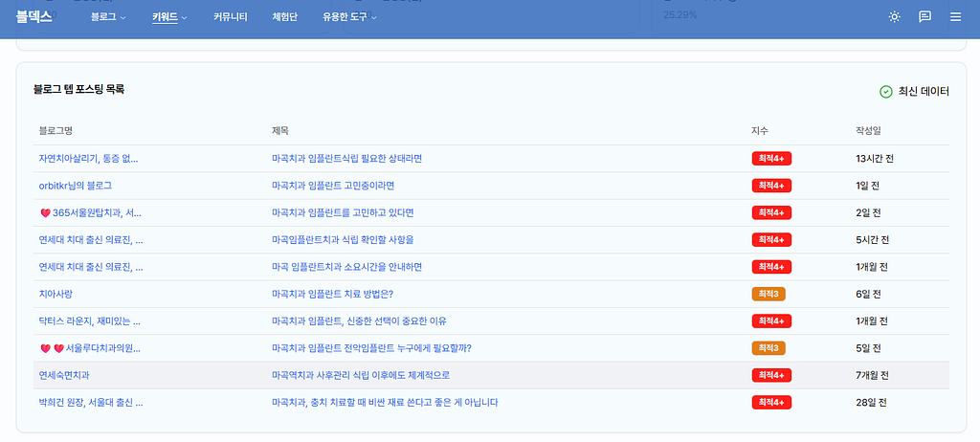Click 최적4+ badge in the 연세숙면치과 row

pyautogui.click(x=770, y=375)
